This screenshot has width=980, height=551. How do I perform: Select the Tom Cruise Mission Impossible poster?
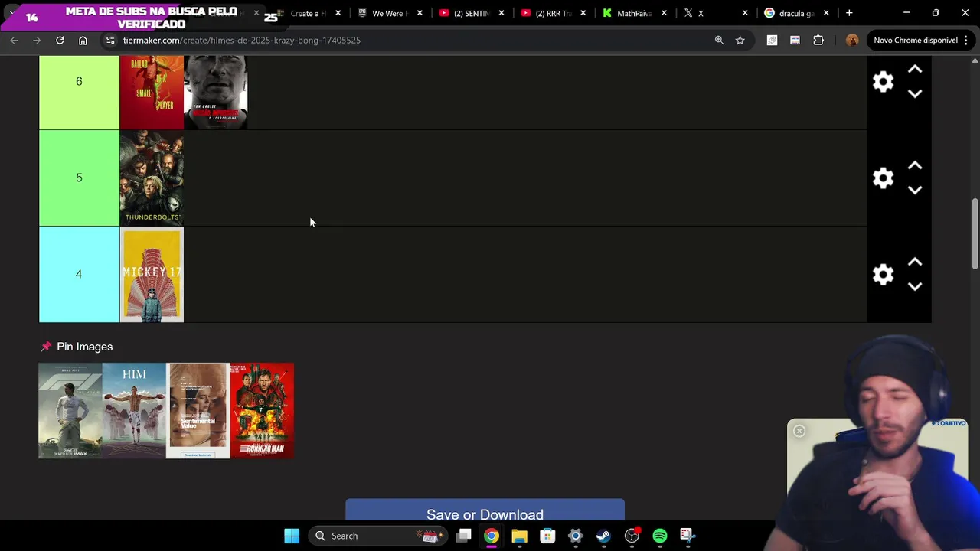pyautogui.click(x=216, y=92)
